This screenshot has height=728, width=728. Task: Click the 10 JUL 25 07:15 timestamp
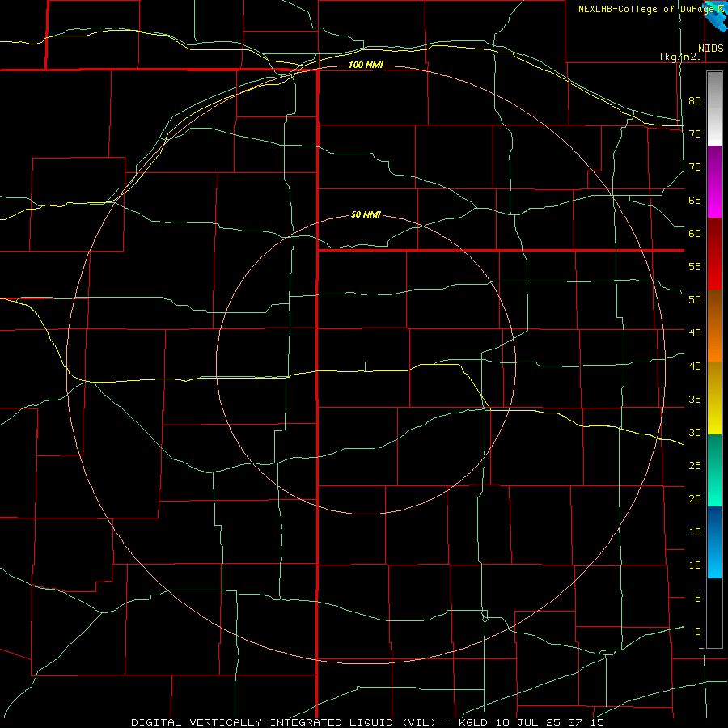click(550, 723)
